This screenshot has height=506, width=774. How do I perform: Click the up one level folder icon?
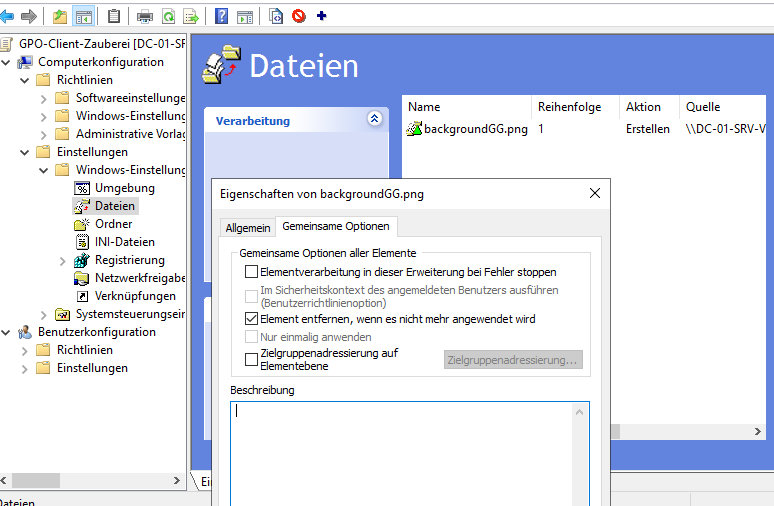pos(60,16)
